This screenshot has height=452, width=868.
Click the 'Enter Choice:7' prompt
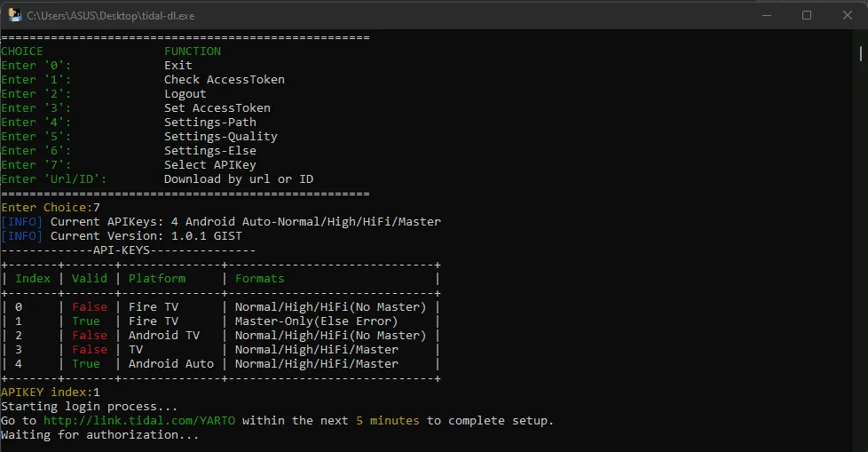click(51, 208)
